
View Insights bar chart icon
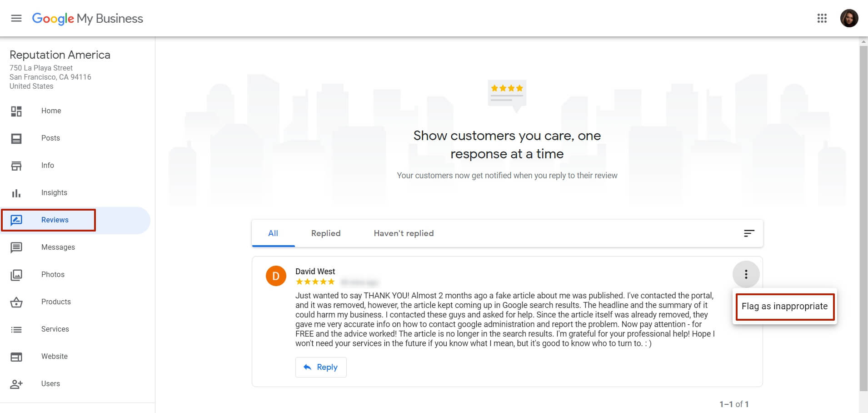coord(16,193)
